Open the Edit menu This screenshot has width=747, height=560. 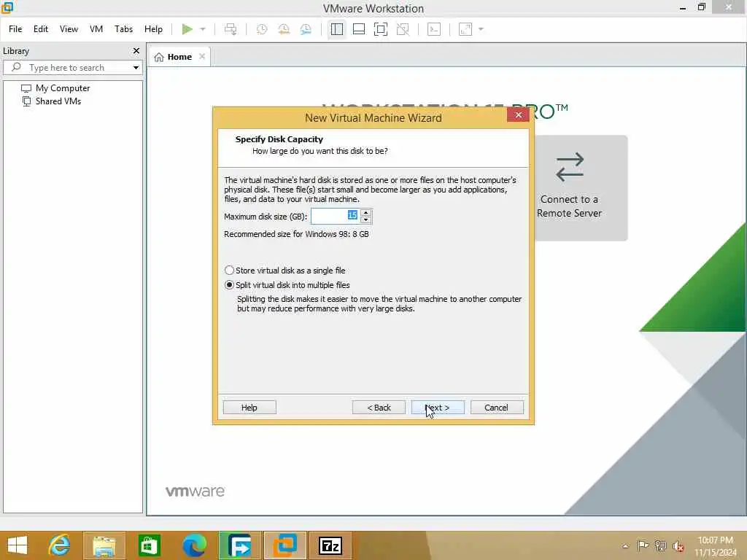point(41,29)
